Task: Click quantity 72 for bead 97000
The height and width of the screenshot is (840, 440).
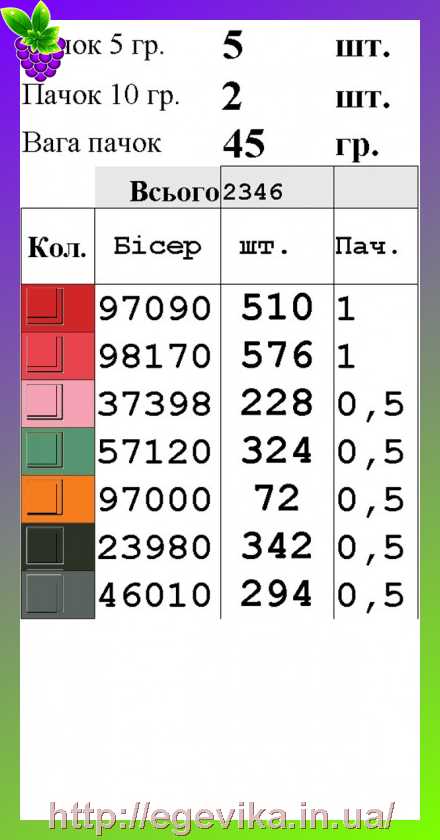Action: pos(277,499)
